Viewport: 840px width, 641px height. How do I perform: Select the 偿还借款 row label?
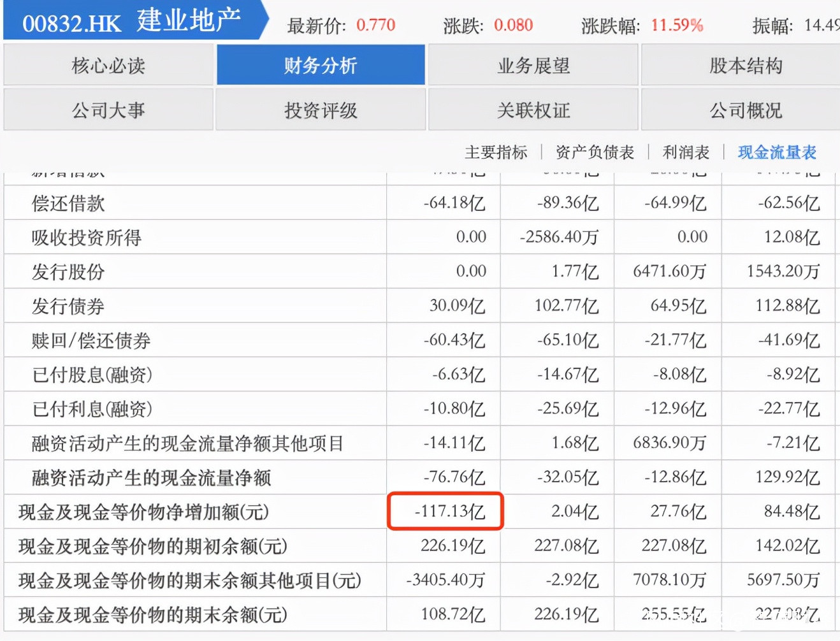point(68,203)
